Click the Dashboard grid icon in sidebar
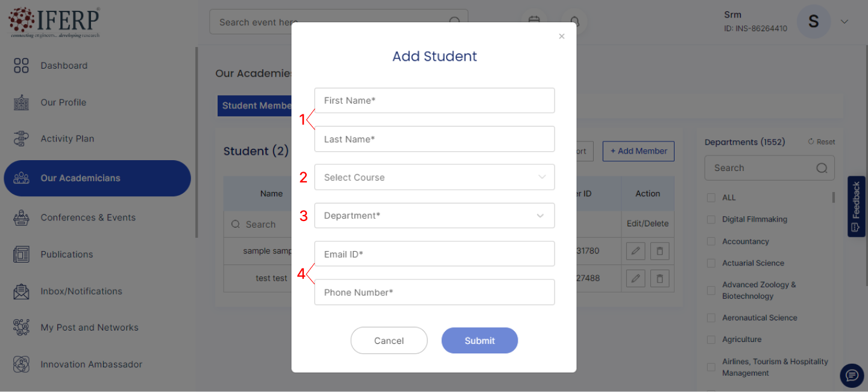The height and width of the screenshot is (392, 868). 21,66
